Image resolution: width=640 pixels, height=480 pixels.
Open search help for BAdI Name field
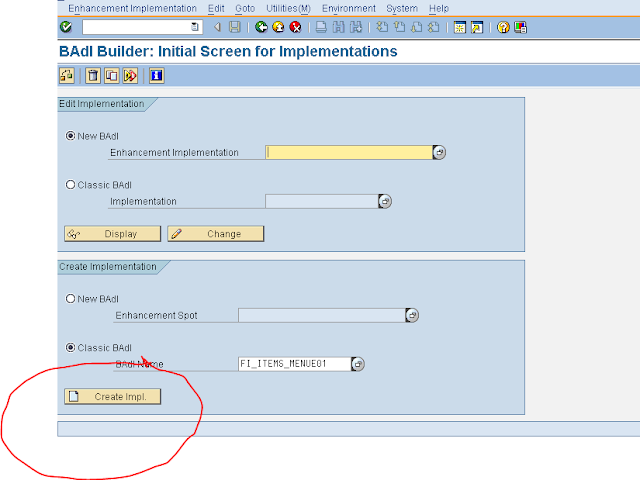(x=358, y=364)
